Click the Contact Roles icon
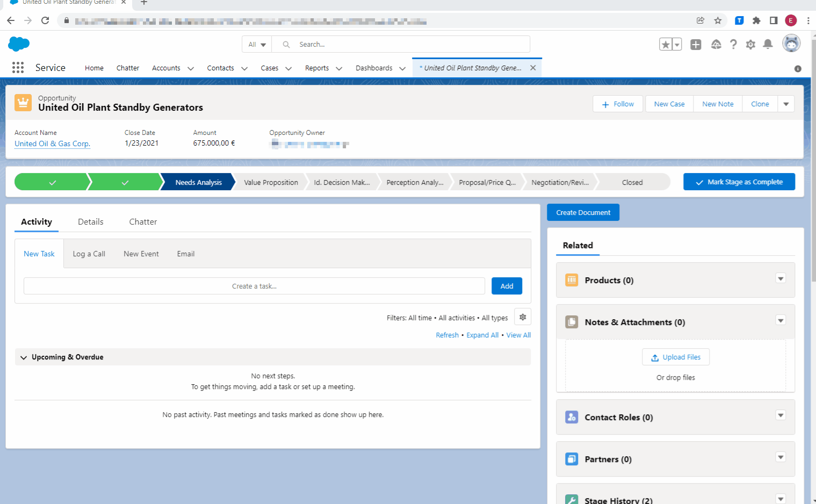Screen dimensions: 816x504 click(572, 417)
